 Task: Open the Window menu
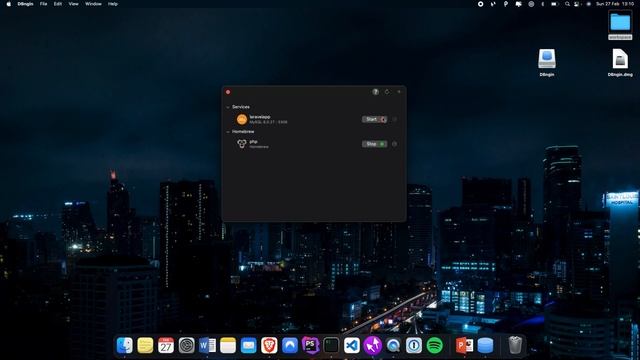pos(93,4)
